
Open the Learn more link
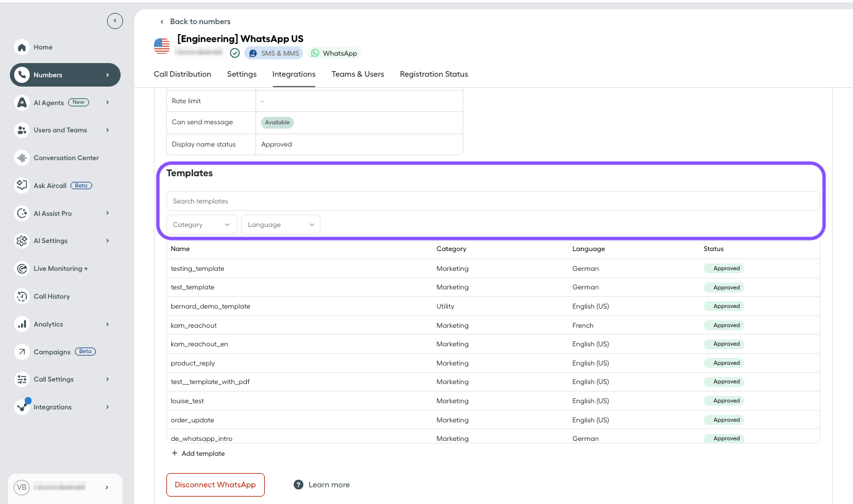pos(329,485)
